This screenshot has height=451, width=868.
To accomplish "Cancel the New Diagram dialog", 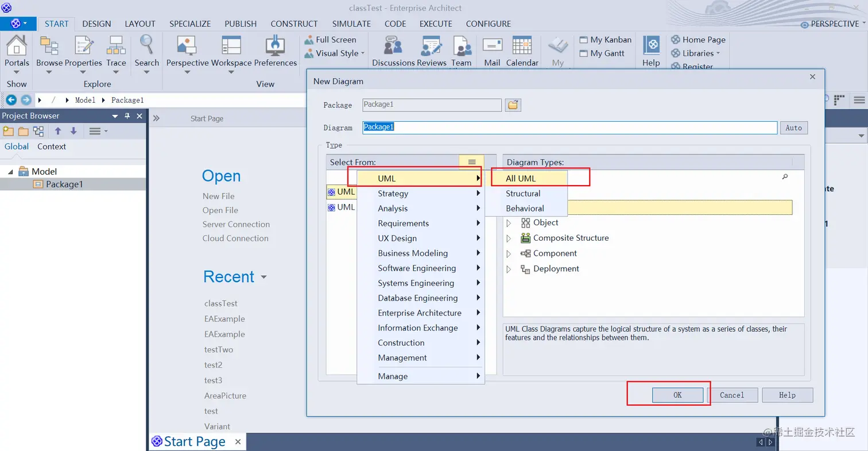I will click(732, 395).
